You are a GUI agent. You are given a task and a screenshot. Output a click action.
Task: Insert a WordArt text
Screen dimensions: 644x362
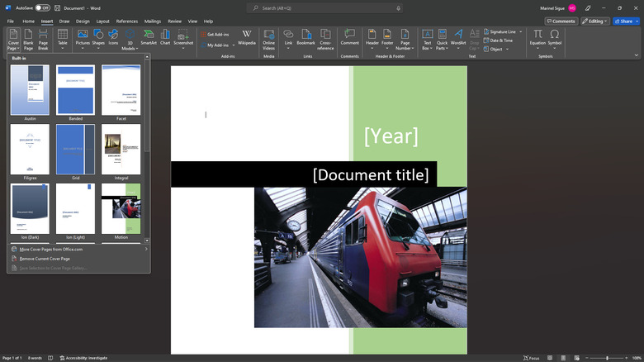(x=458, y=37)
